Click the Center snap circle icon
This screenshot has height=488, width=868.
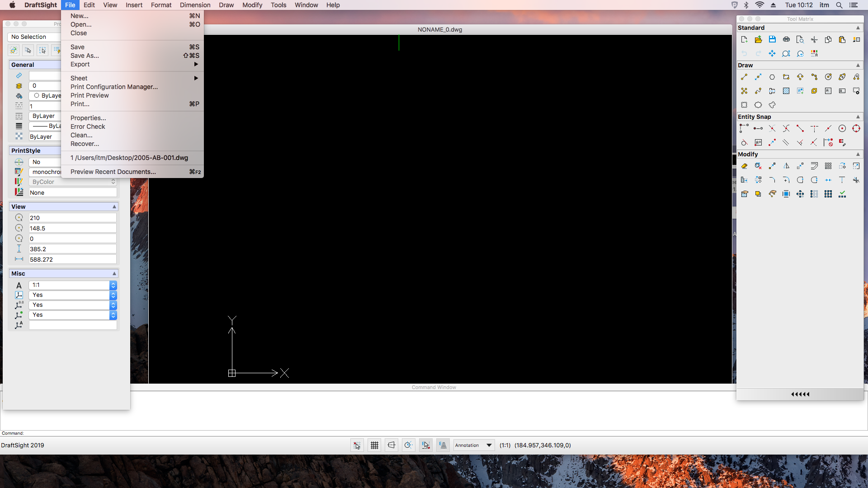[842, 129]
